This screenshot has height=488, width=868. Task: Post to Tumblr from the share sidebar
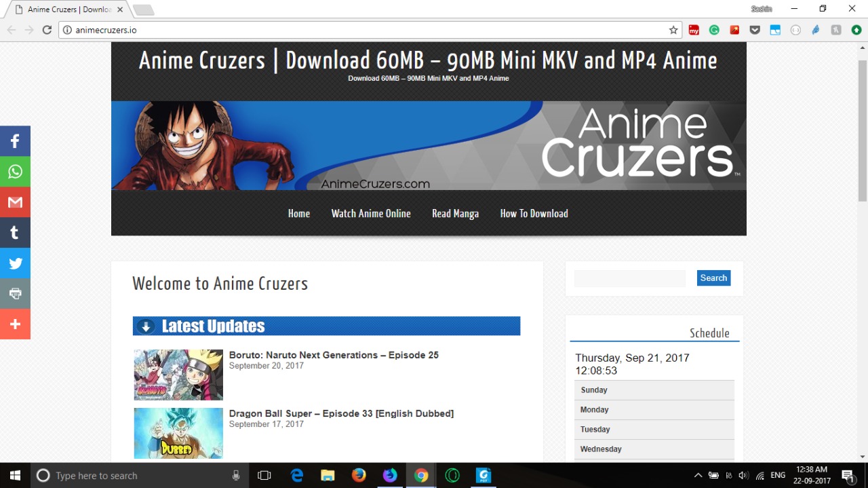click(15, 233)
